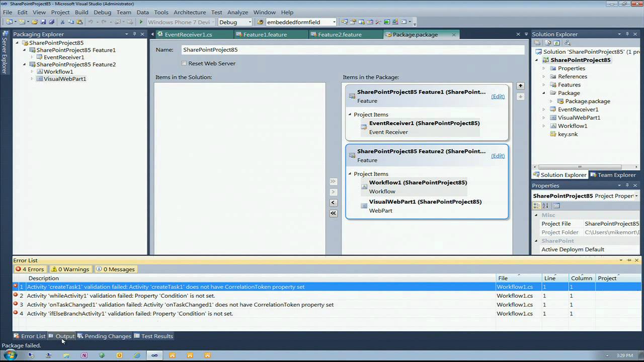
Task: Open the Build menu
Action: pyautogui.click(x=82, y=12)
